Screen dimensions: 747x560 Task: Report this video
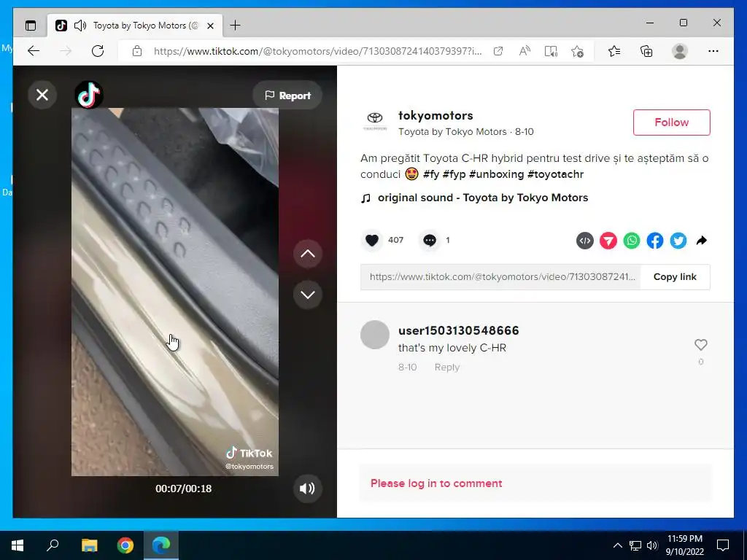(x=287, y=96)
